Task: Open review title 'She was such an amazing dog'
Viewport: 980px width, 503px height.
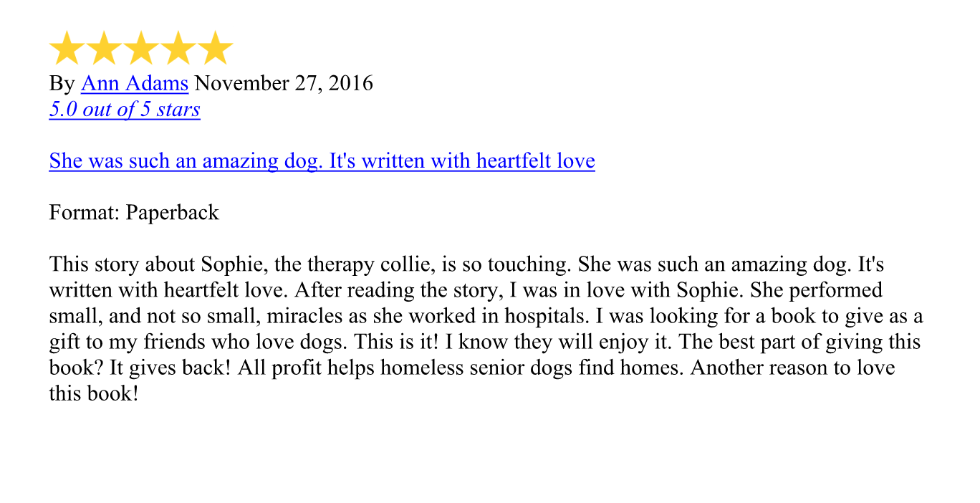Action: [322, 161]
